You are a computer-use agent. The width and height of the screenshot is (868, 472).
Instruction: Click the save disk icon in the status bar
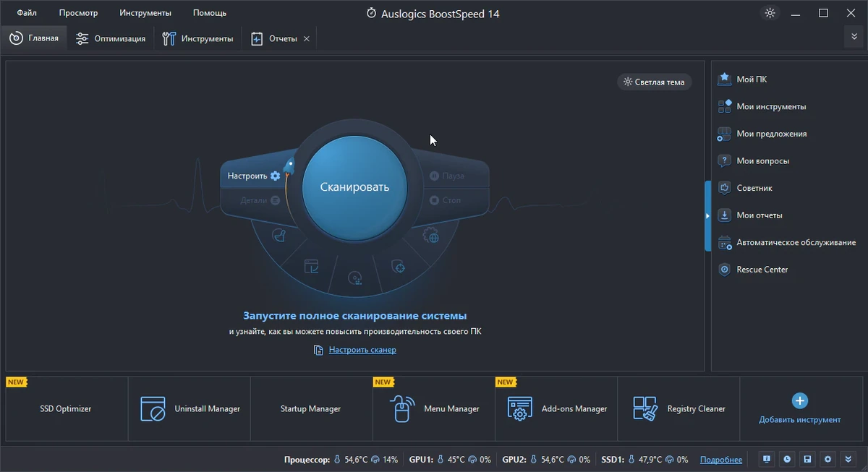point(807,459)
